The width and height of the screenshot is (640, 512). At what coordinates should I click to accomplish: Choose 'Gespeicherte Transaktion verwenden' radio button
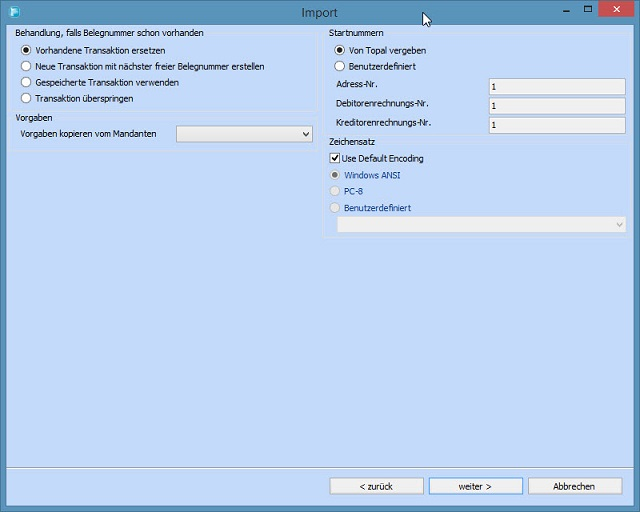[x=27, y=82]
